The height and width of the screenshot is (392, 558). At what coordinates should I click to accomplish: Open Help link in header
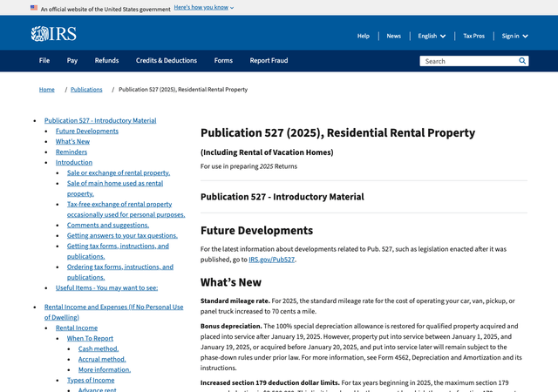364,36
